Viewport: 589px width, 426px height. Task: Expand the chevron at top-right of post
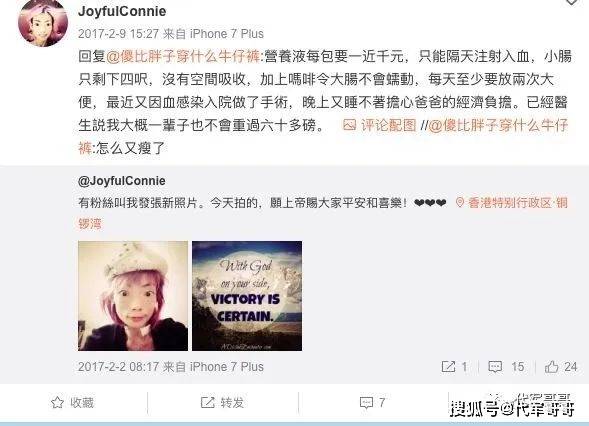coord(571,2)
